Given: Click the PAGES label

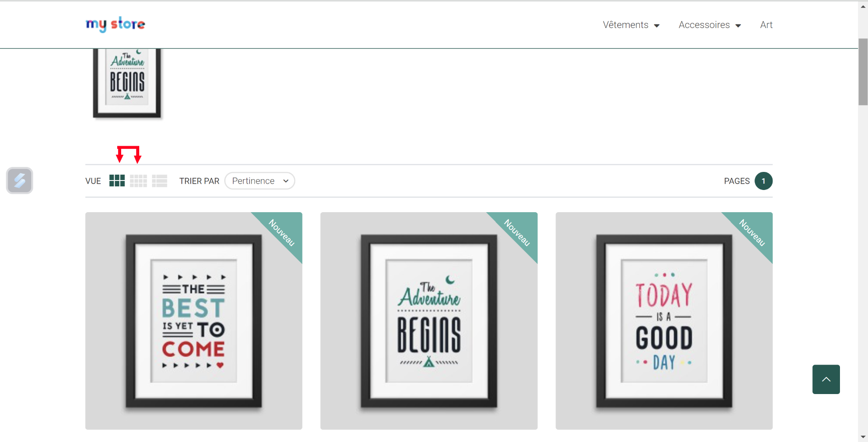Looking at the screenshot, I should tap(737, 181).
